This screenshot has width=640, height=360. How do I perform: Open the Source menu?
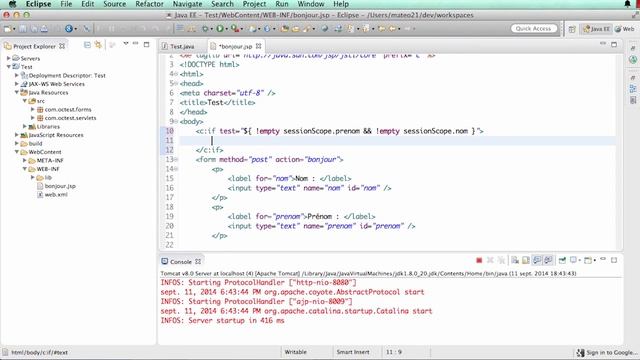(114, 4)
